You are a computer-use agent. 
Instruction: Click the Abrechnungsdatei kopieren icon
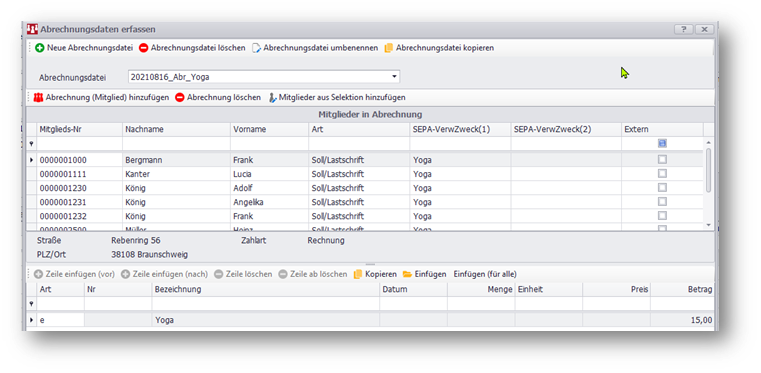tap(388, 48)
